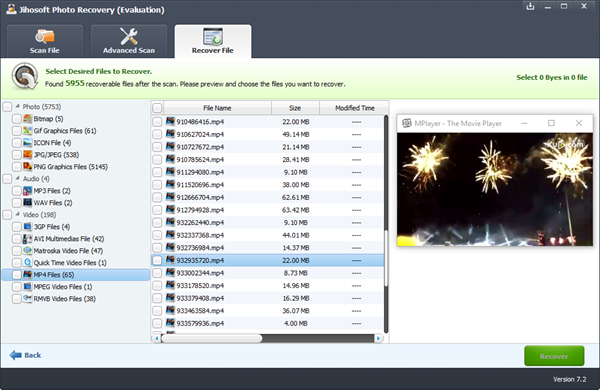Click the 910486416.mp4 file icon
The image size is (600, 390).
click(x=170, y=121)
